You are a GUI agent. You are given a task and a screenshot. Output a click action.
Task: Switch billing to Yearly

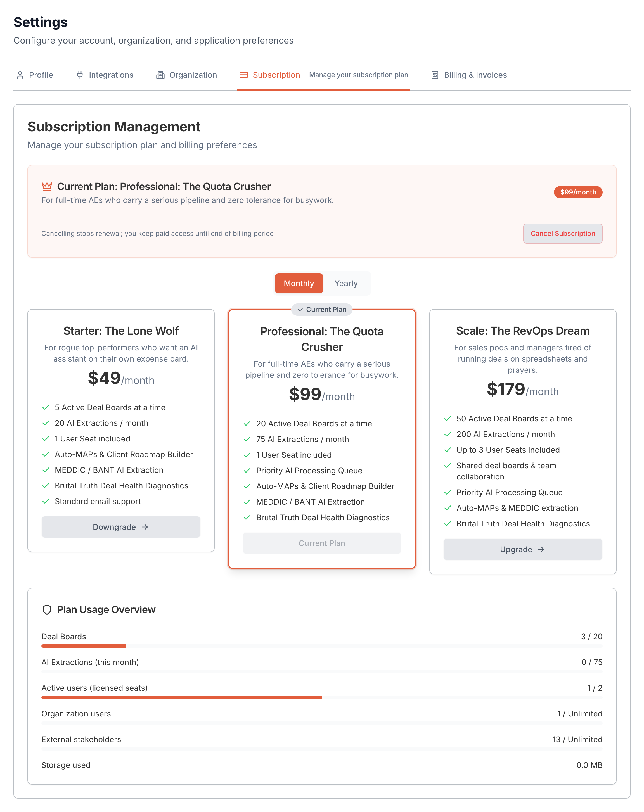click(x=346, y=283)
